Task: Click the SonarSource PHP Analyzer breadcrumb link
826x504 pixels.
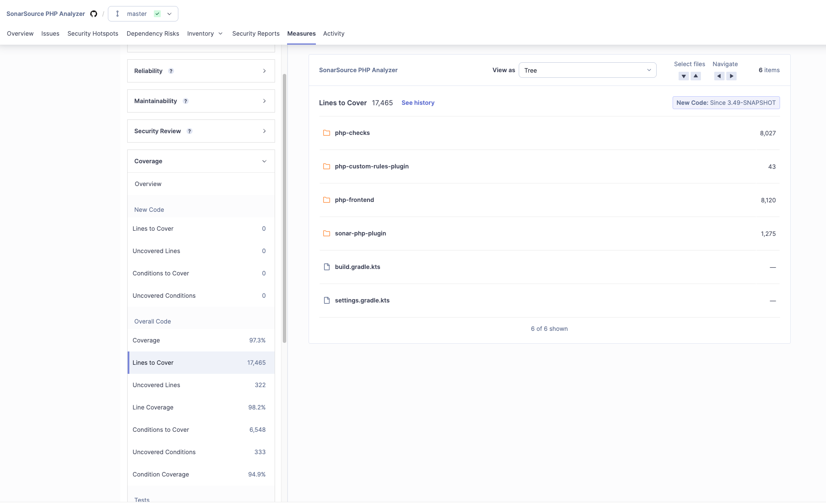Action: [358, 70]
